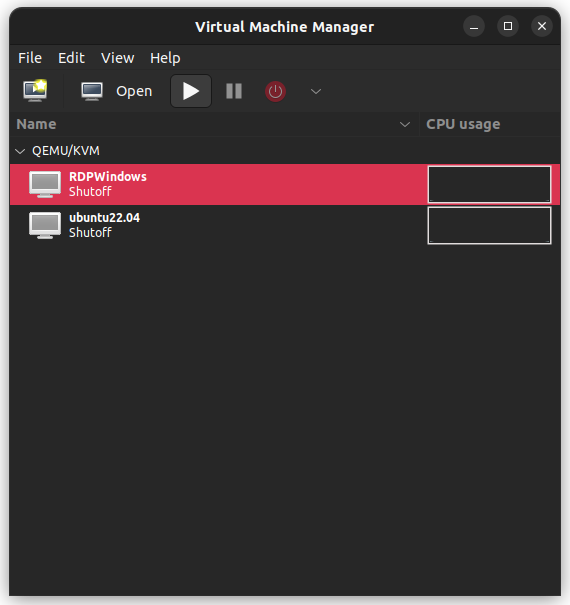Sort by the Name column header
Viewport: 570px width, 605px height.
point(214,124)
